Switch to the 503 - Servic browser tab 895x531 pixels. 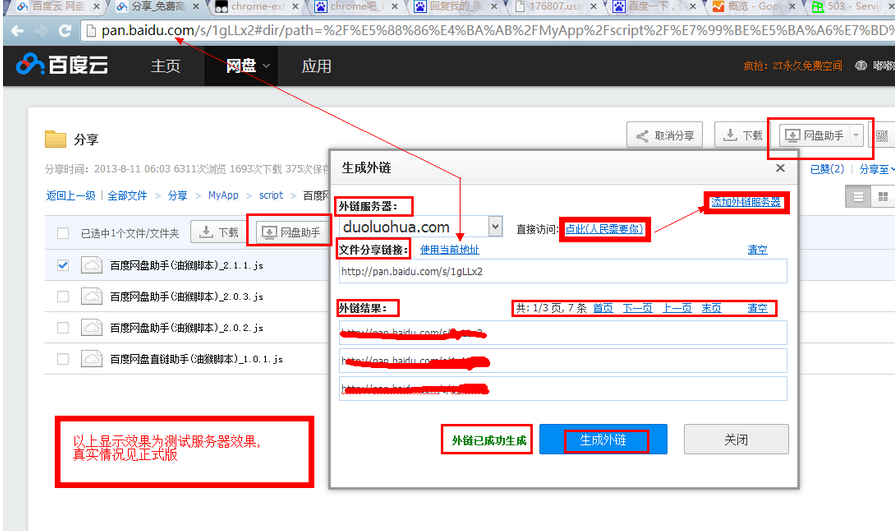[850, 7]
